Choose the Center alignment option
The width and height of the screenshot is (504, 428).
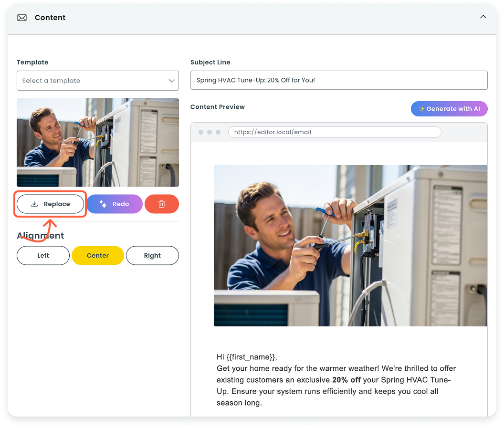98,256
